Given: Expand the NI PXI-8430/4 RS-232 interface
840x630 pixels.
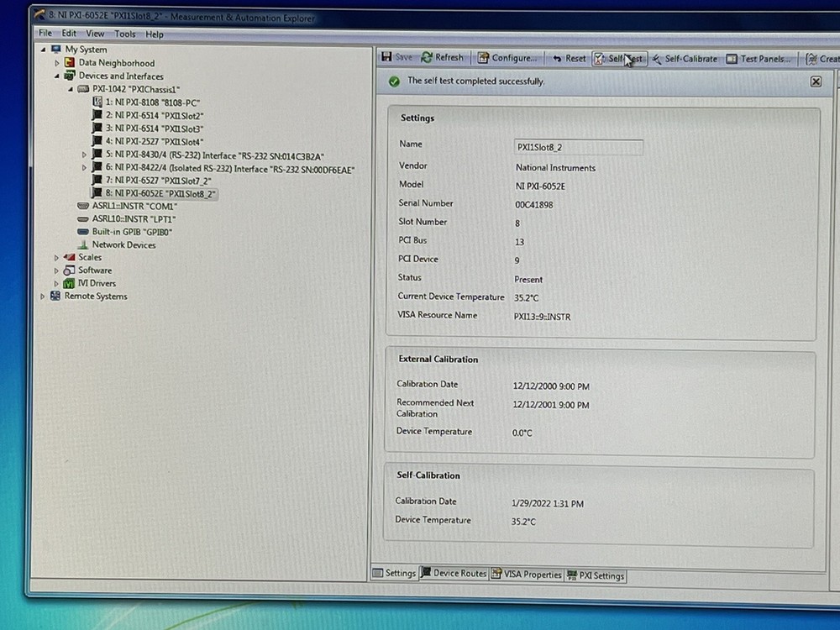Looking at the screenshot, I should pos(84,155).
